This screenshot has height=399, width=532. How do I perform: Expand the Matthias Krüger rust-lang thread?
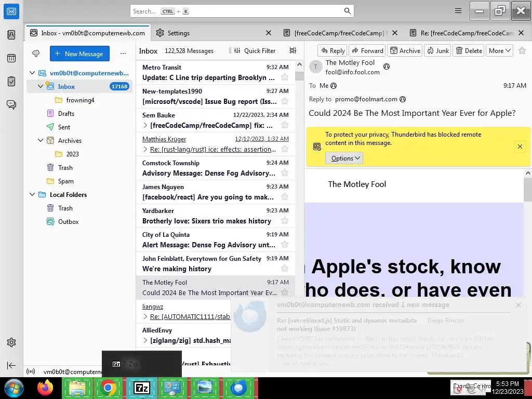tap(145, 149)
